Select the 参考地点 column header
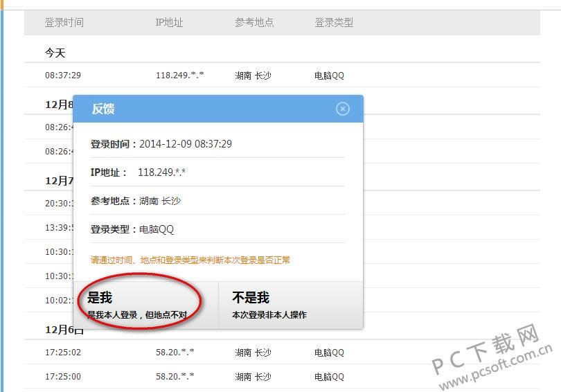Viewport: 561px width, 392px height. [254, 22]
